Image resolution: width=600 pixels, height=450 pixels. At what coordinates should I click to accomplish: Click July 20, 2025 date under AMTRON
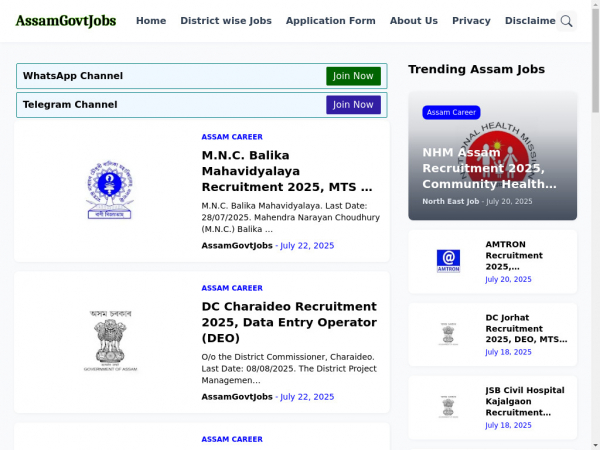click(x=508, y=279)
